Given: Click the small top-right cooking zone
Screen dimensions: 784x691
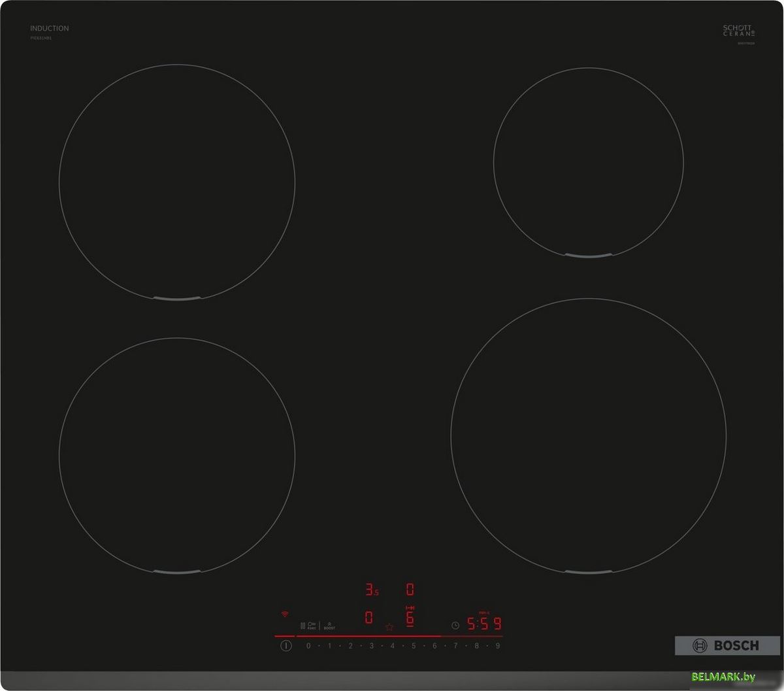Looking at the screenshot, I should (x=588, y=162).
